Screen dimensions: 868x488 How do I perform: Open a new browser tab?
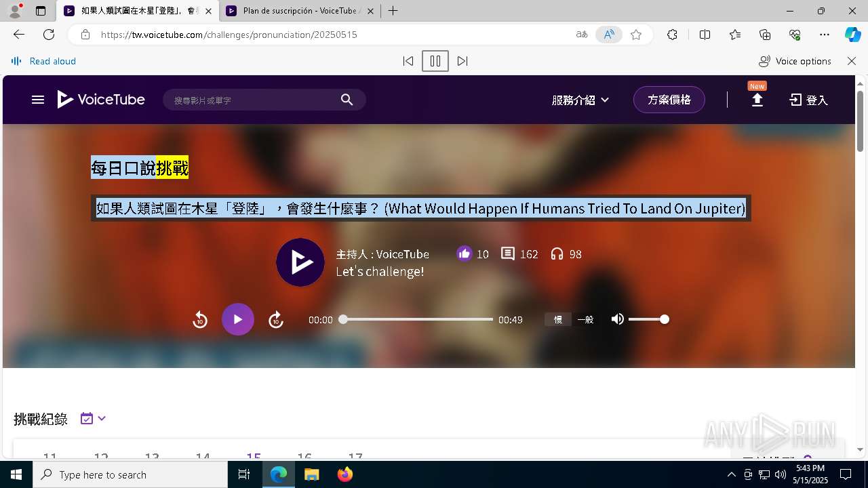pyautogui.click(x=393, y=11)
